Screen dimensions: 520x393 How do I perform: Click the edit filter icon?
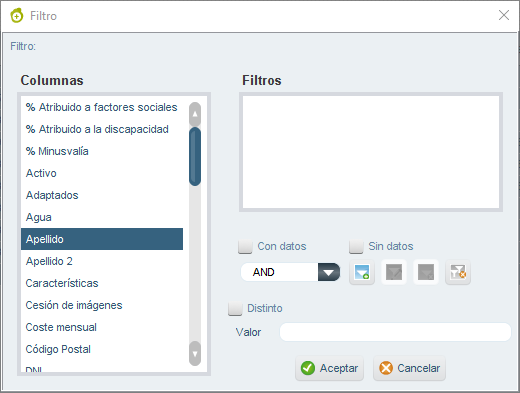pos(394,272)
